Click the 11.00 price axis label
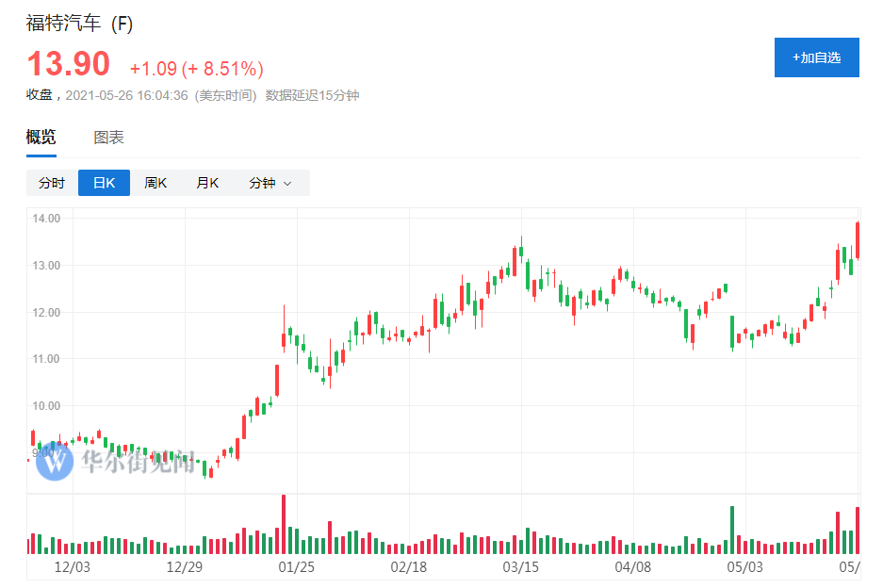Screen dimensions: 883x588 point(46,359)
